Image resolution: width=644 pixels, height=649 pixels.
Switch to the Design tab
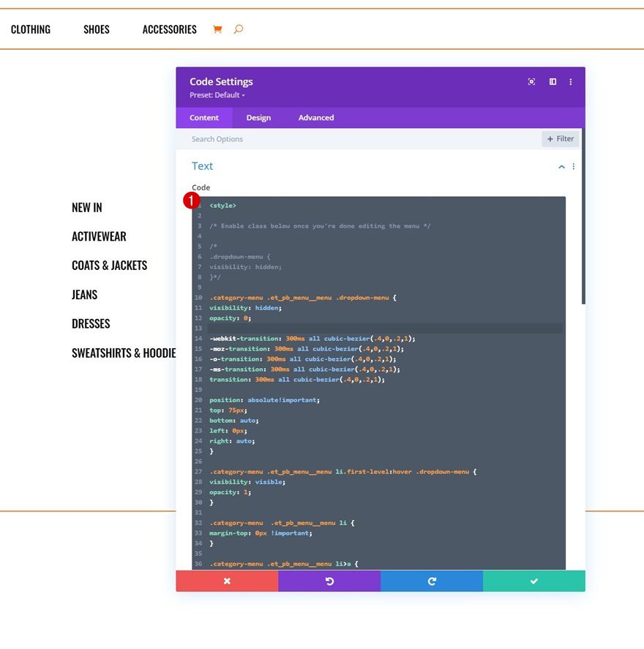point(258,117)
